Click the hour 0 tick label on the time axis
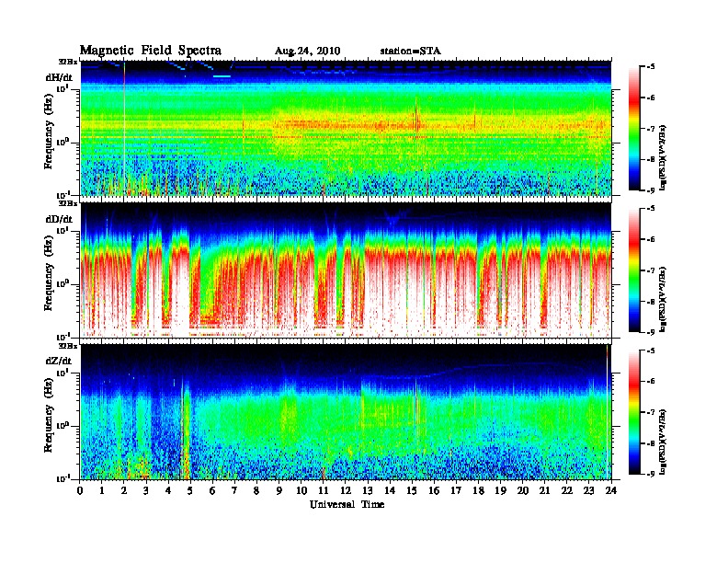 pos(80,490)
